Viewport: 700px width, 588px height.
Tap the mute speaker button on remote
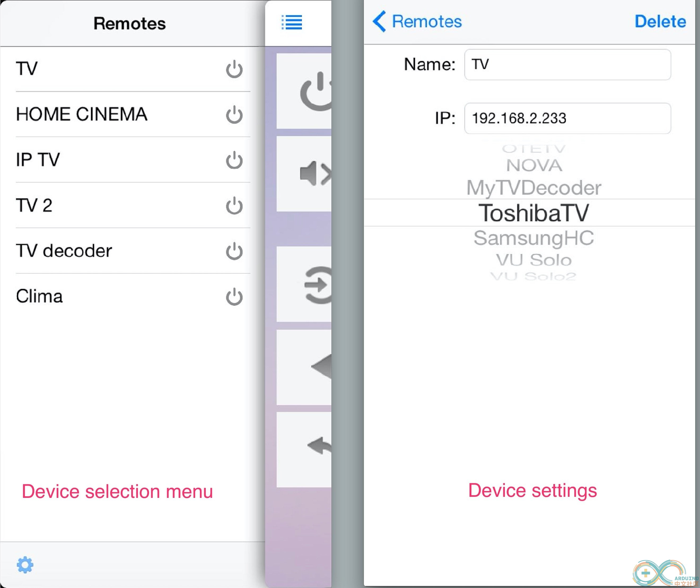coord(304,174)
